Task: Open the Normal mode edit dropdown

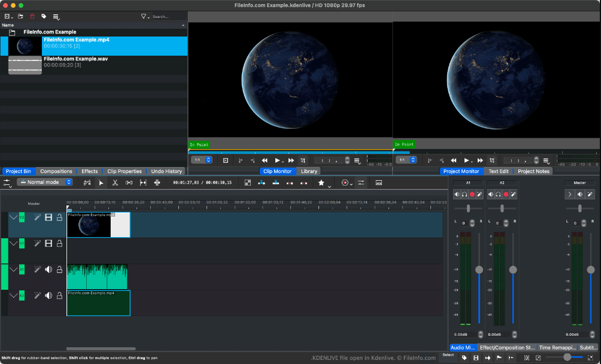Action: tap(45, 182)
